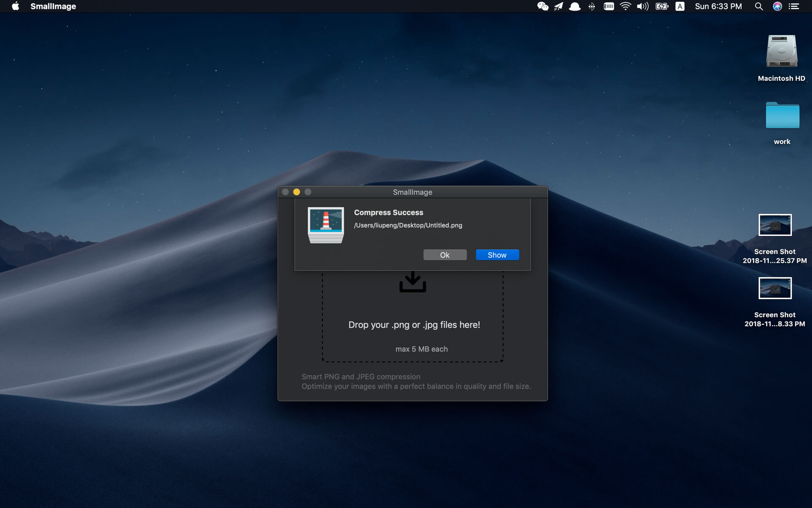This screenshot has width=812, height=508.
Task: Click the paper plane menu bar icon
Action: pyautogui.click(x=559, y=6)
